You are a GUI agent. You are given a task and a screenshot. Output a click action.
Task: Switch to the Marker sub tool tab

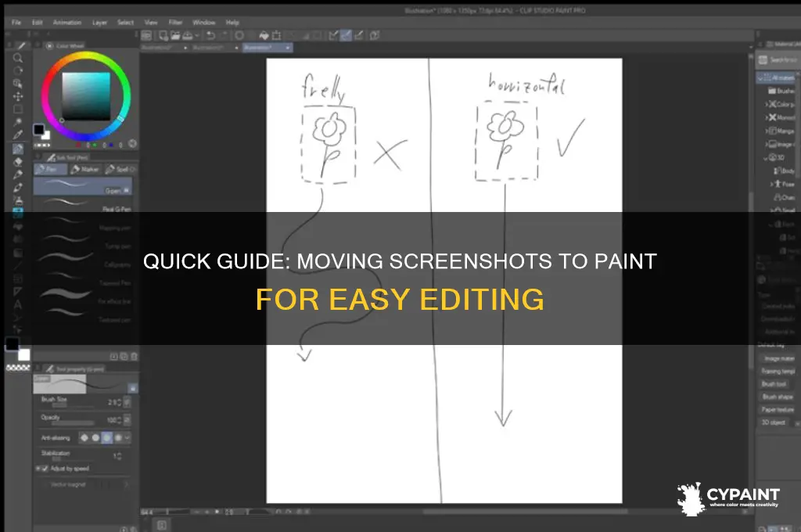[x=84, y=169]
